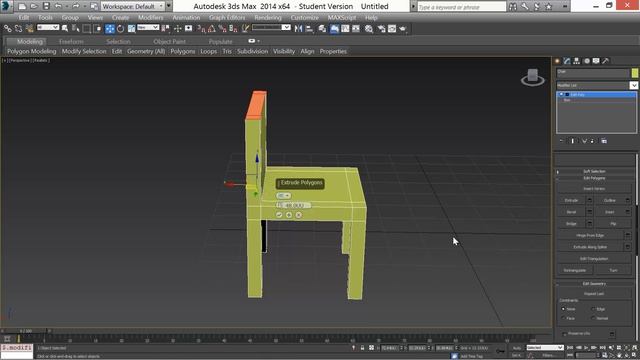Viewport: 640px width, 360px height.
Task: Activate the Select and Move tool
Action: coord(110,29)
